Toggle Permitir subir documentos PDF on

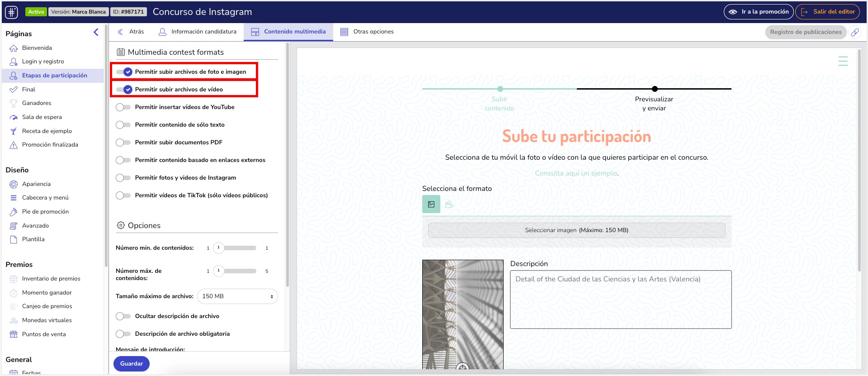point(123,143)
